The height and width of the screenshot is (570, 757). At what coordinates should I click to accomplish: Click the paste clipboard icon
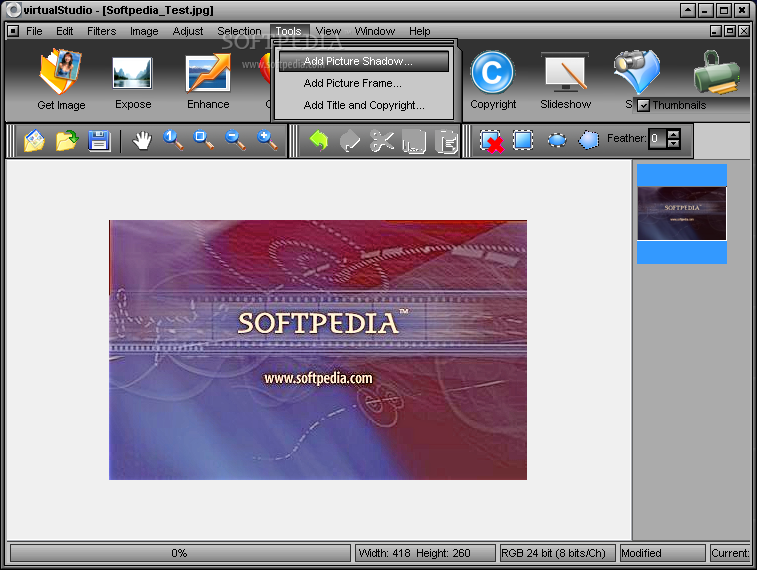(x=447, y=141)
